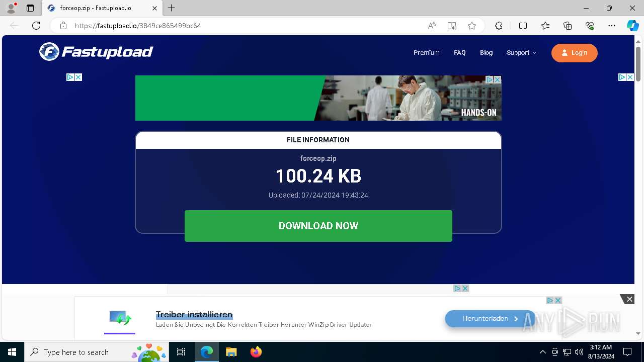Image resolution: width=644 pixels, height=362 pixels.
Task: Open Task View on the taskbar
Action: tap(182, 352)
